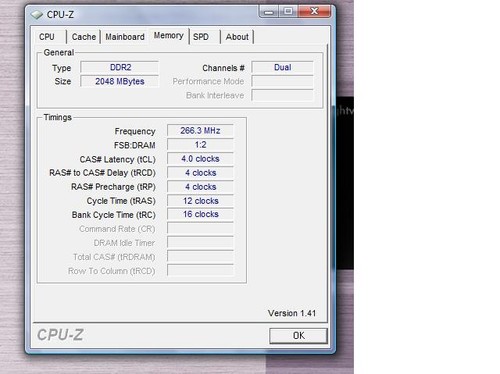Click the RAS# Precharge (tRP) label

(x=113, y=187)
